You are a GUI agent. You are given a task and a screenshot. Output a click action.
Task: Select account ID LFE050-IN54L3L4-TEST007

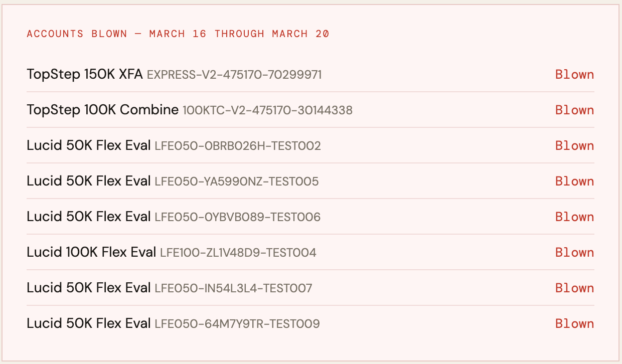pyautogui.click(x=234, y=288)
